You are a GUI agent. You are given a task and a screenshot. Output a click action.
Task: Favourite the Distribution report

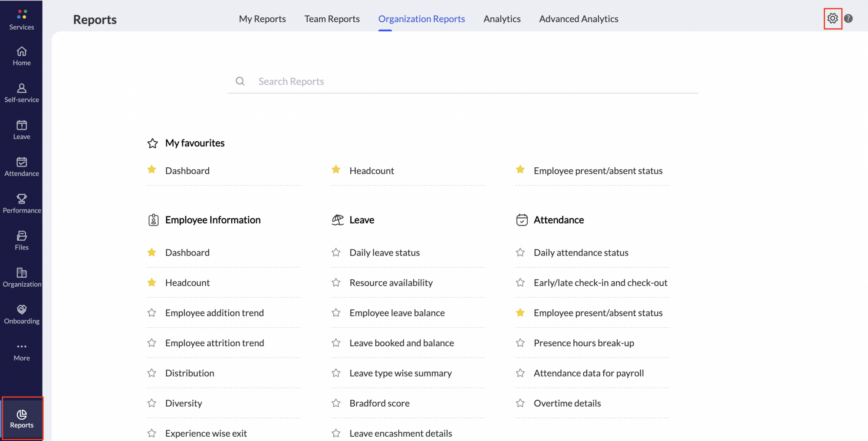[x=151, y=373]
